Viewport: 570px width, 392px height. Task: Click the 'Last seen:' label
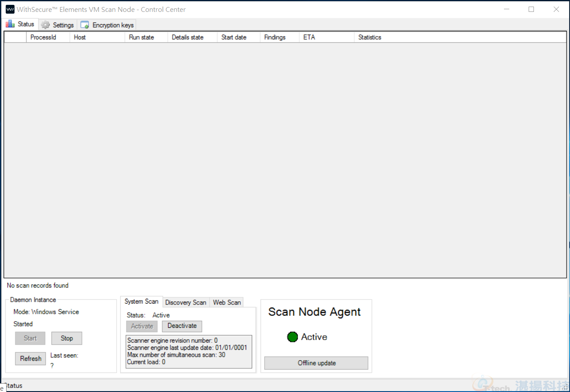coord(64,355)
